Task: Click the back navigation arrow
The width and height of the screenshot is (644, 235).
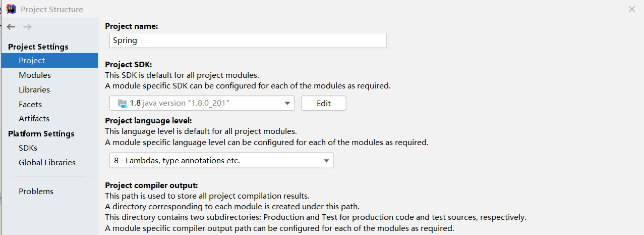Action: 11,27
